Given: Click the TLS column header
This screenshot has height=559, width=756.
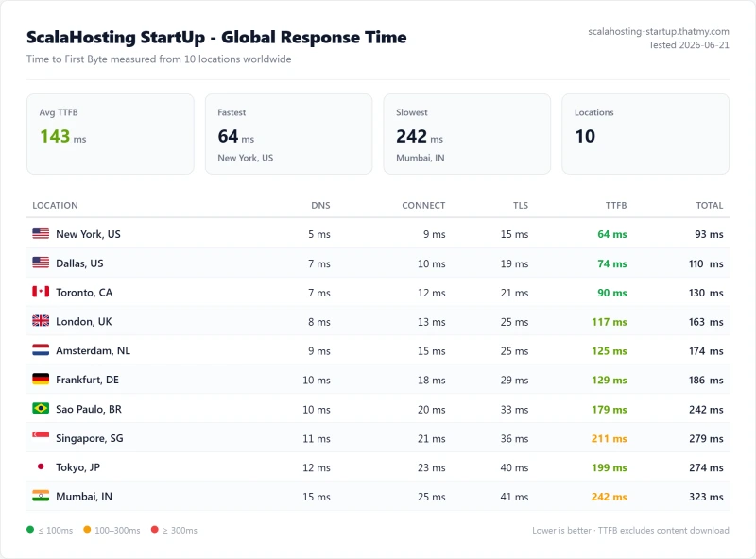Looking at the screenshot, I should click(521, 205).
